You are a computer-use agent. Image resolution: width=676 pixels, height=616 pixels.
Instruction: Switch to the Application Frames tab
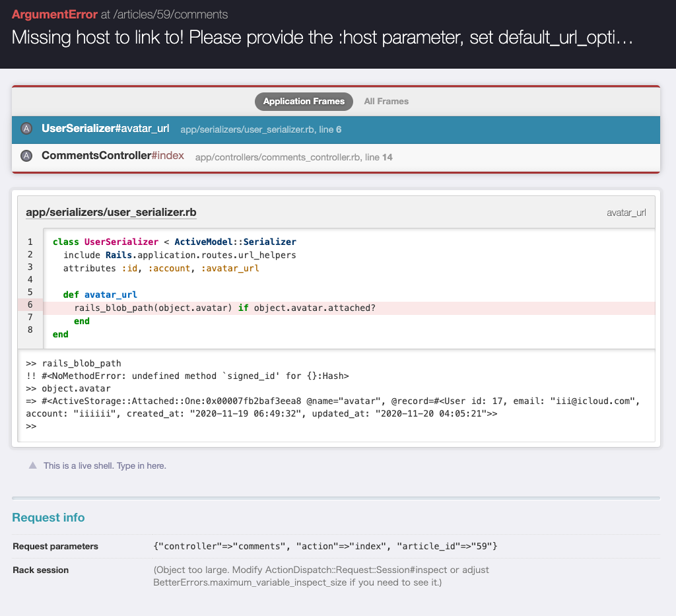tap(304, 101)
